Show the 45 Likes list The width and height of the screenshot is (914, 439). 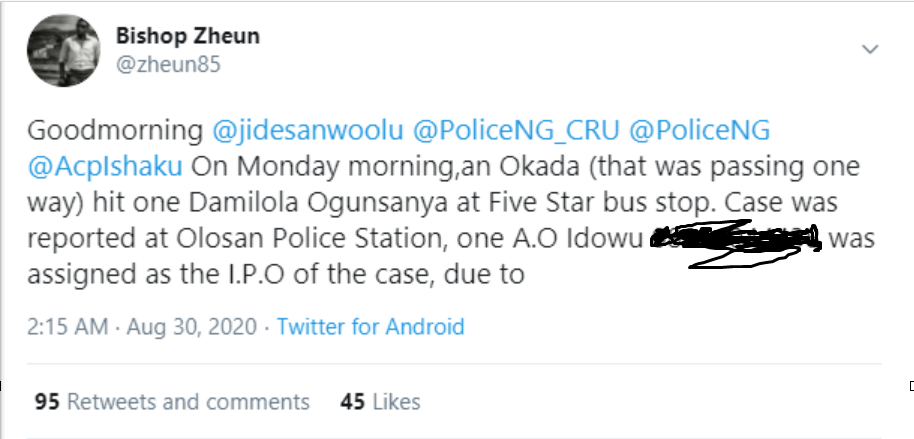(380, 401)
